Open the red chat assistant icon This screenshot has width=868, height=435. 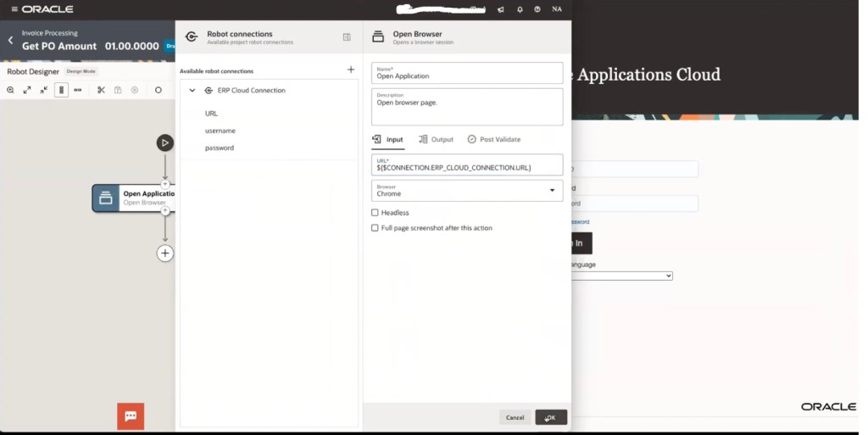click(131, 415)
